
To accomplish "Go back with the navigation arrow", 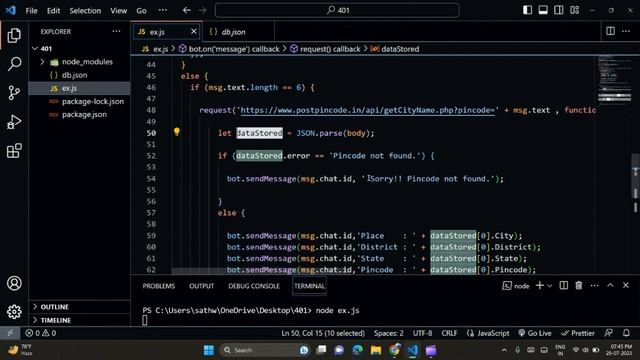I will click(x=187, y=10).
